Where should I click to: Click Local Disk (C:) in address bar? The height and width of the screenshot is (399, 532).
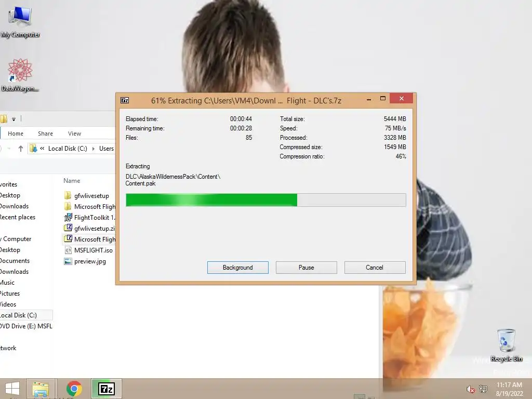point(68,148)
